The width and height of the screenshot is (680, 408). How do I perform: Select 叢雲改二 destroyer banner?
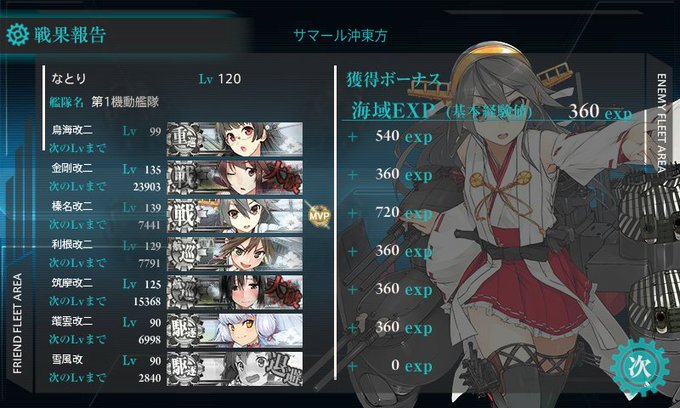(x=235, y=330)
